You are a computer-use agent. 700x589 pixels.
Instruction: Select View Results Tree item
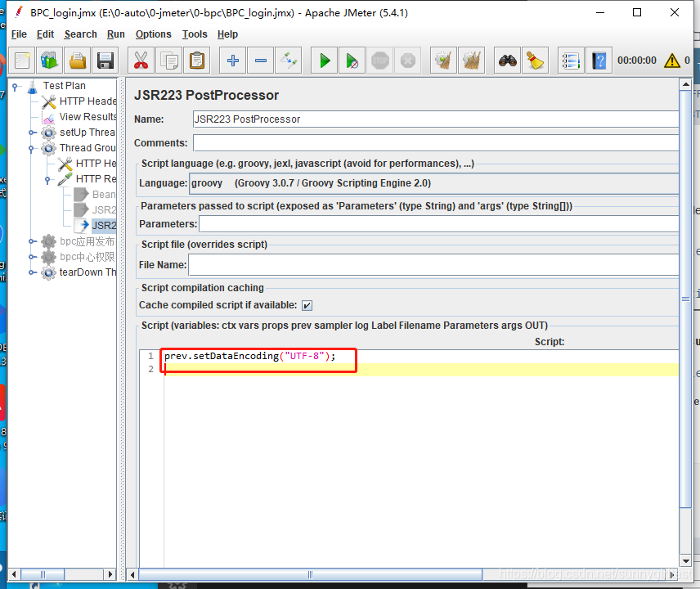(x=87, y=117)
